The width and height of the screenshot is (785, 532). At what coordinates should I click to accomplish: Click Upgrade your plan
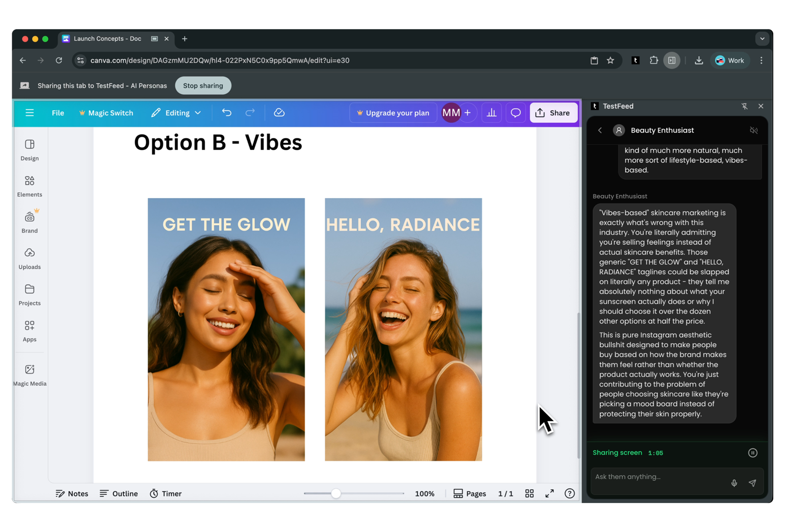point(393,113)
